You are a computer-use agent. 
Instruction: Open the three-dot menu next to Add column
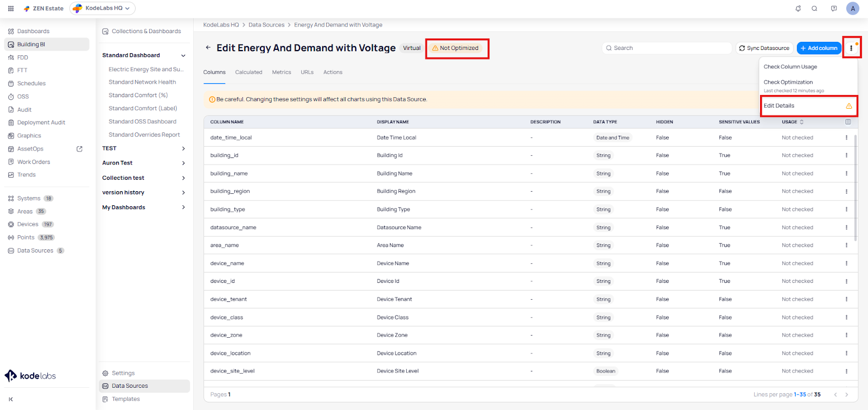851,48
